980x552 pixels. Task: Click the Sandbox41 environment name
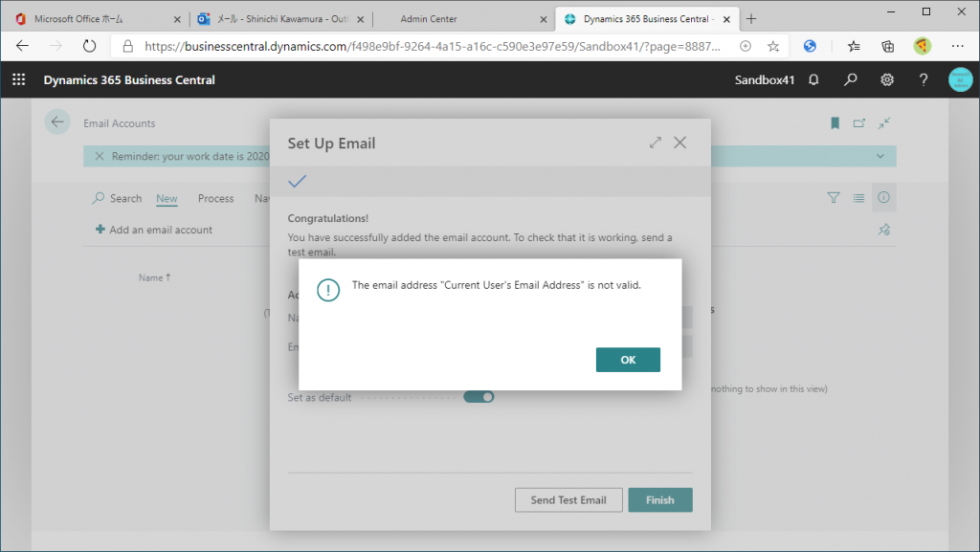click(x=765, y=80)
